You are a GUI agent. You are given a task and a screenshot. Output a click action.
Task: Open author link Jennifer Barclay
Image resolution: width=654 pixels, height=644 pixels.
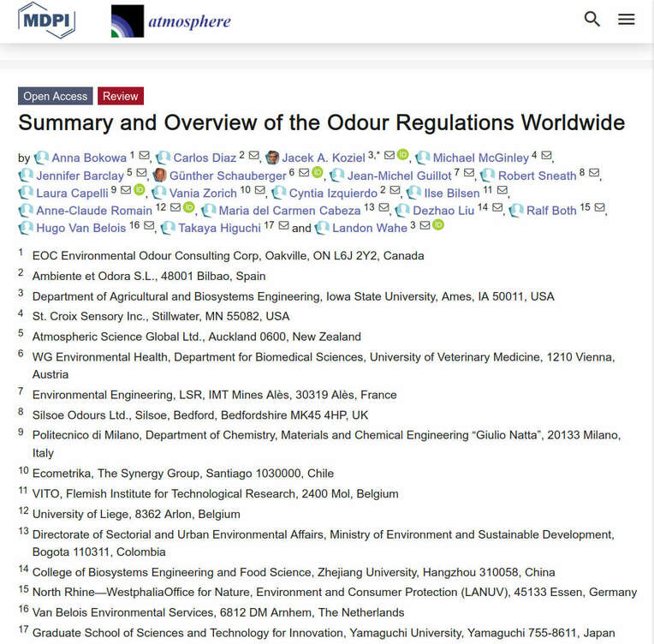(x=80, y=176)
